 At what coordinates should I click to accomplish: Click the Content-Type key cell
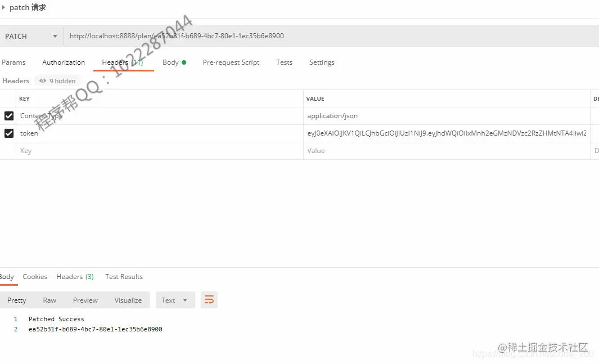[160, 116]
